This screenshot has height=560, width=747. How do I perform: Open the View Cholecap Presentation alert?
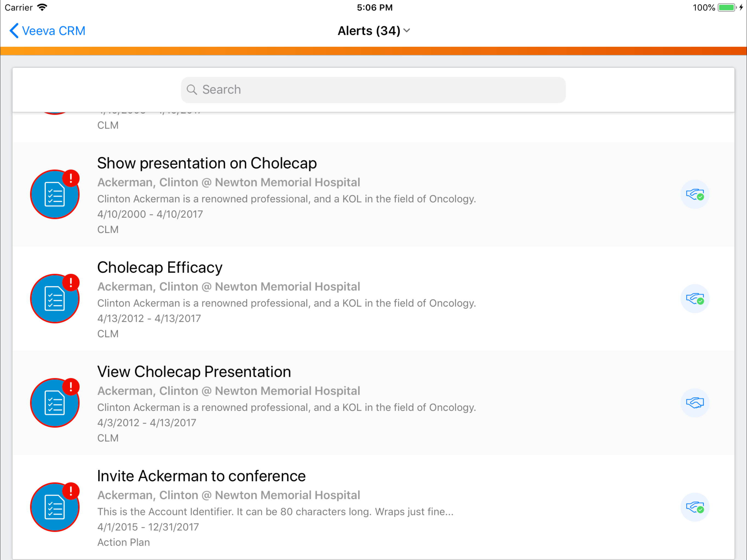point(194,372)
